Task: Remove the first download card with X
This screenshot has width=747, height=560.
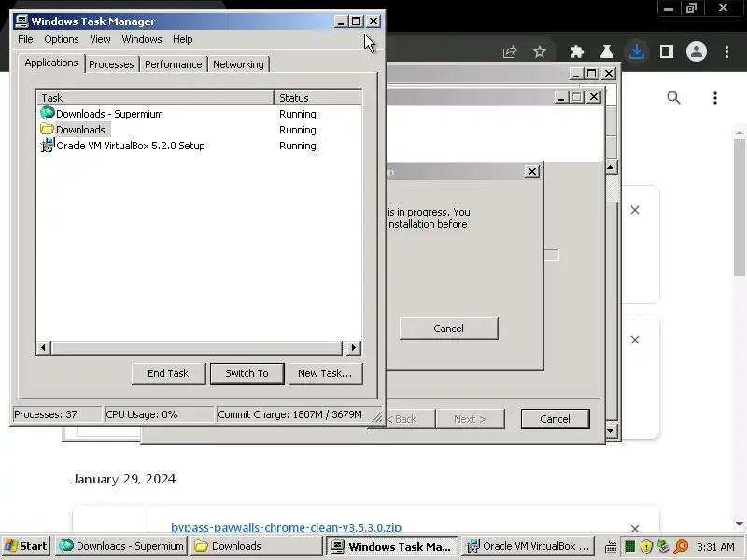Action: [635, 210]
